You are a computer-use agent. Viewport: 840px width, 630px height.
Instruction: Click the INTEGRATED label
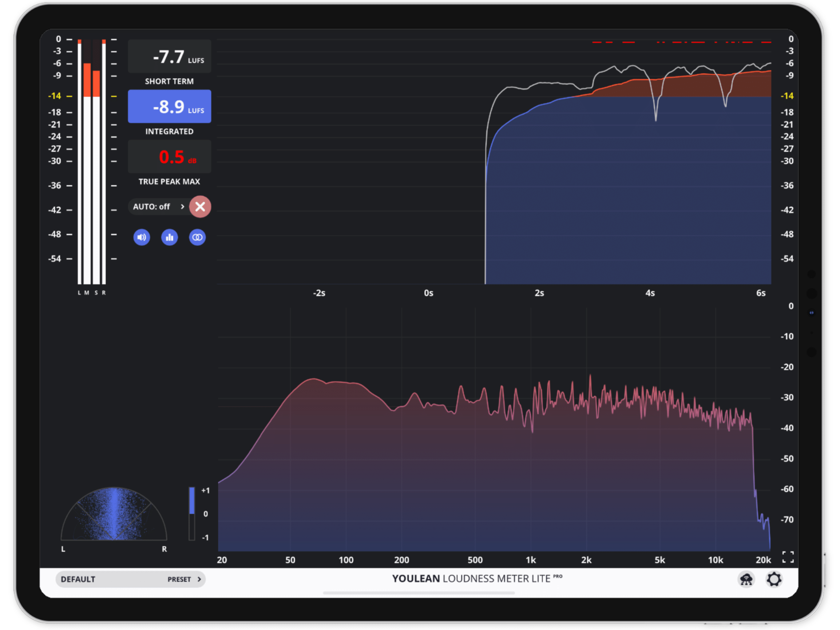coord(169,131)
